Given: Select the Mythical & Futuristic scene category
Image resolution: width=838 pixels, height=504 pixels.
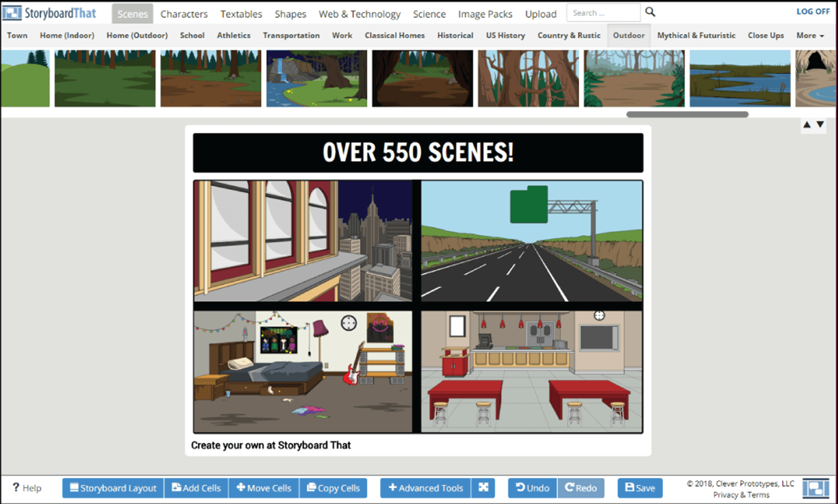Looking at the screenshot, I should (696, 36).
